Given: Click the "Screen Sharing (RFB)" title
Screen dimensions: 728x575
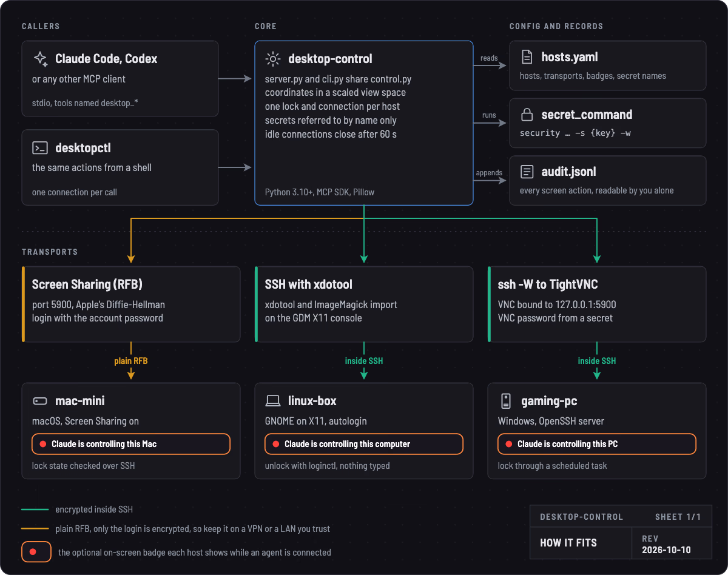Looking at the screenshot, I should click(x=87, y=284).
